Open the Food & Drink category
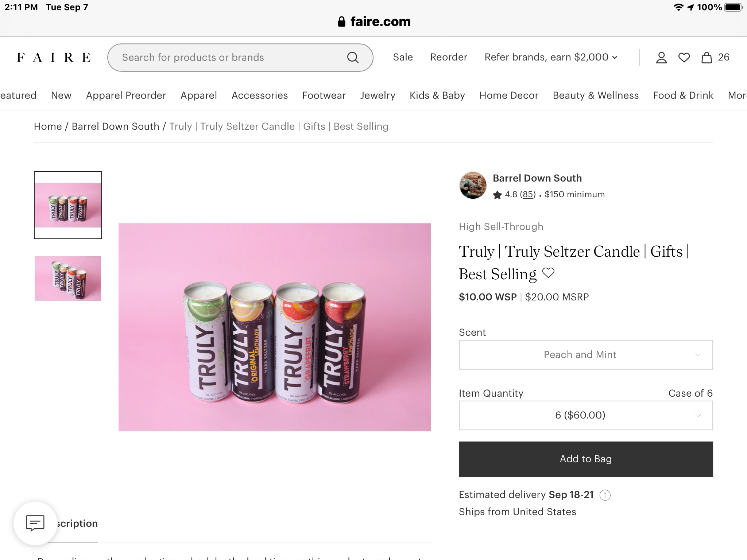Viewport: 747px width, 560px height. click(683, 96)
